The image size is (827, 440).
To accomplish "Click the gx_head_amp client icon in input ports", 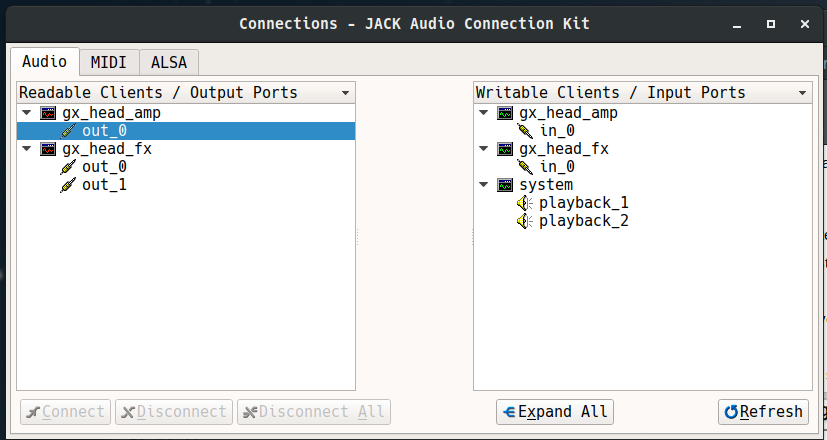I will coord(505,113).
